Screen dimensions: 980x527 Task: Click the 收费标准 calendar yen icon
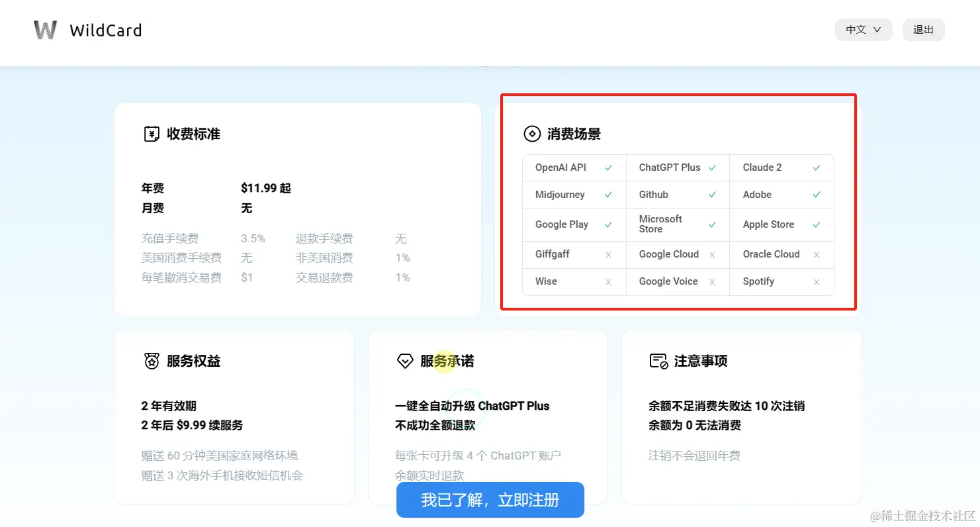pyautogui.click(x=152, y=134)
